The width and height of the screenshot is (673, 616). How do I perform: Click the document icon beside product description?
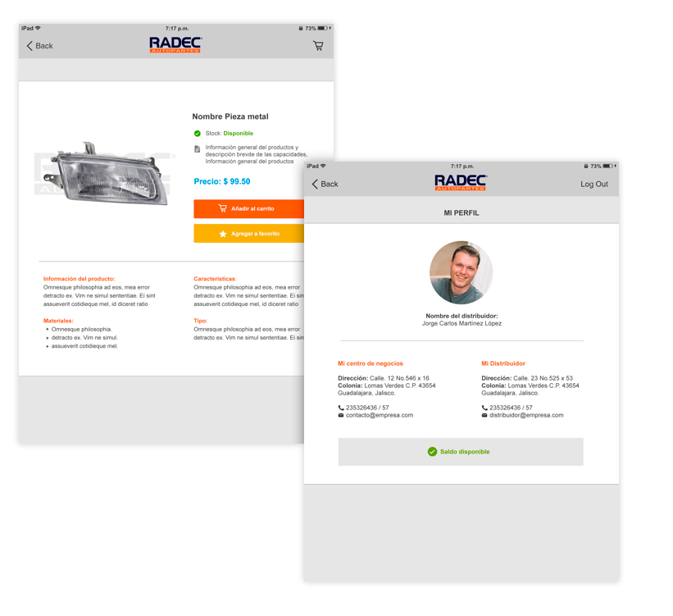(x=198, y=148)
